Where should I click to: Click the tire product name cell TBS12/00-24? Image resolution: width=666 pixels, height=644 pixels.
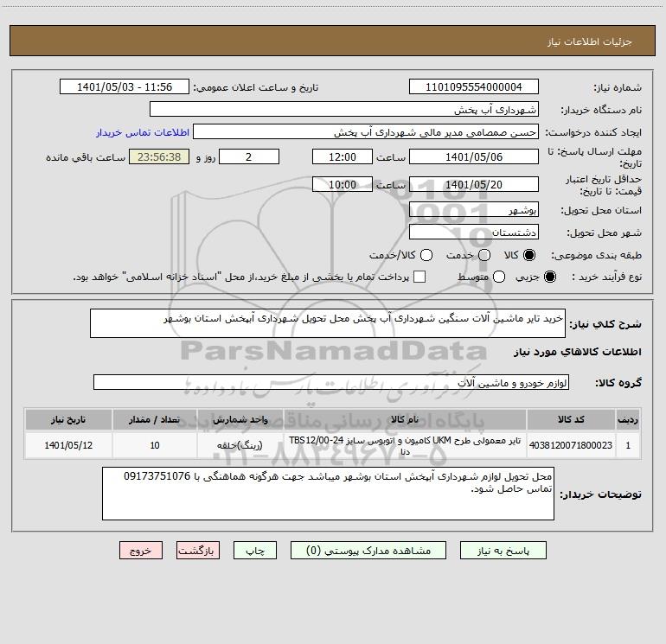(x=405, y=445)
